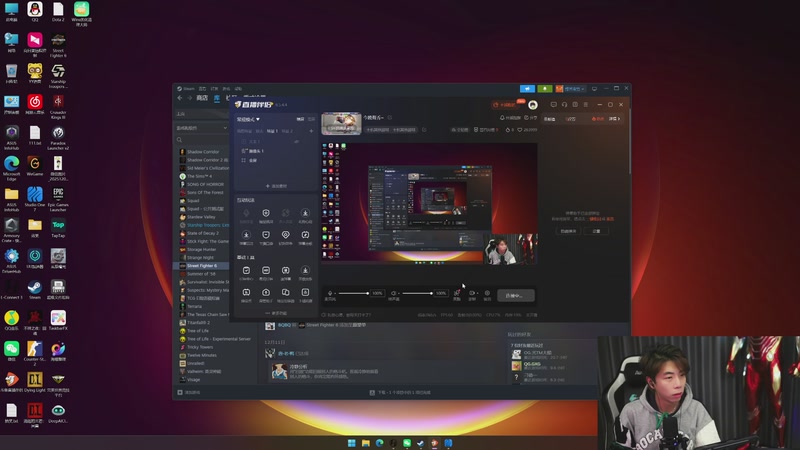Click the beauty filter icon in bottom controls
800x450 pixels.
click(457, 293)
